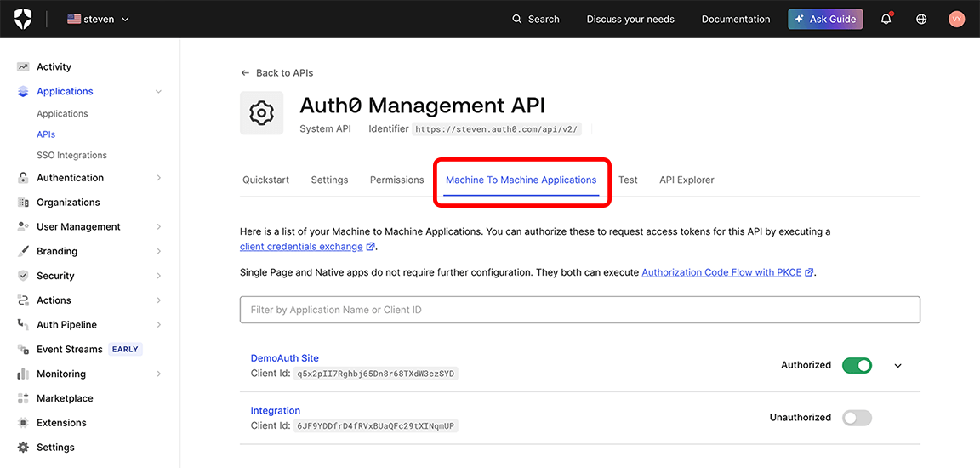Click the Ask Guide button
Screen dimensions: 980x468
coord(826,20)
